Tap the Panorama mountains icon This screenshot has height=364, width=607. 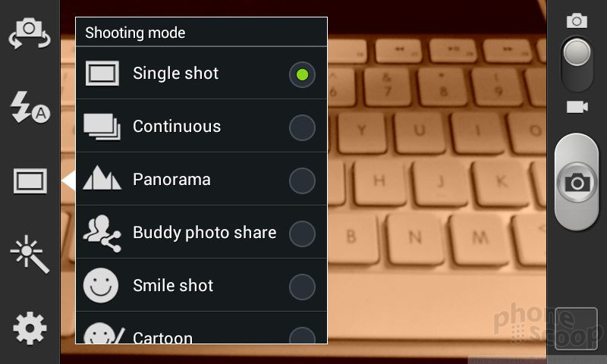(102, 177)
